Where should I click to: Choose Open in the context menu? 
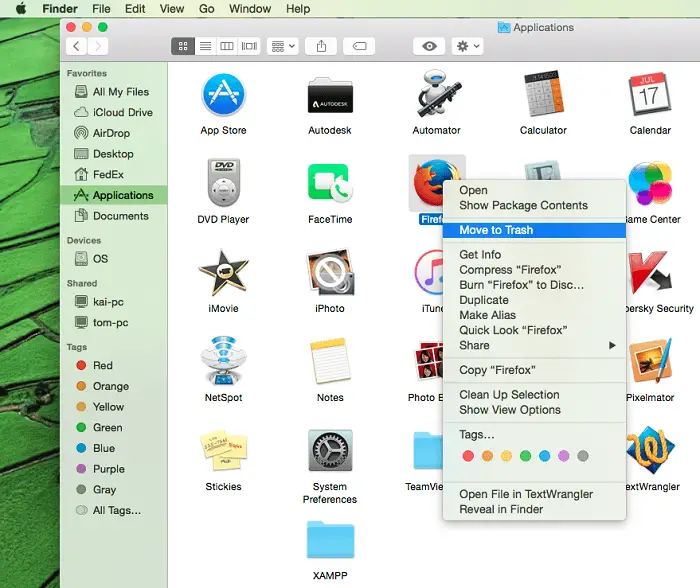click(x=534, y=190)
